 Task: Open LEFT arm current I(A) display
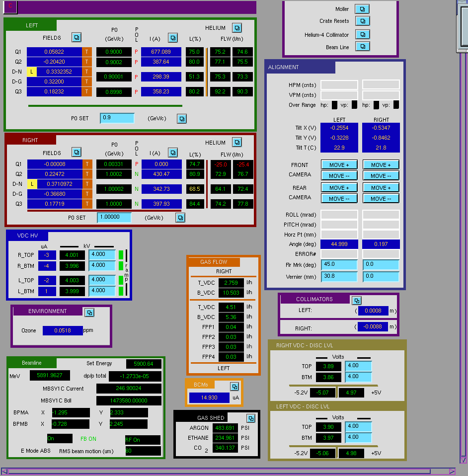click(173, 38)
